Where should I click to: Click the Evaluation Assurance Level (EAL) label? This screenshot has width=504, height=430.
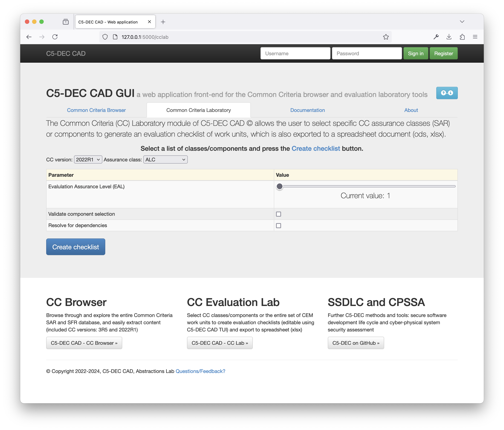86,186
